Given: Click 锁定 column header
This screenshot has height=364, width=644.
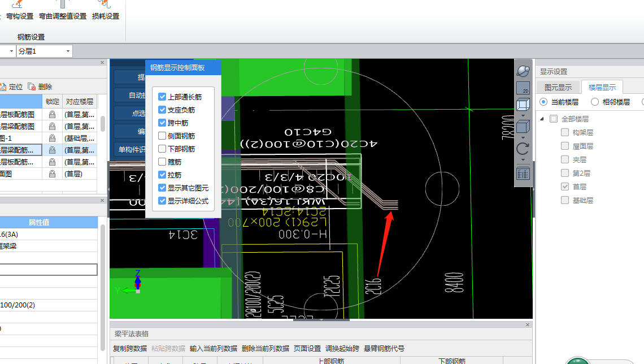Looking at the screenshot, I should click(x=52, y=102).
